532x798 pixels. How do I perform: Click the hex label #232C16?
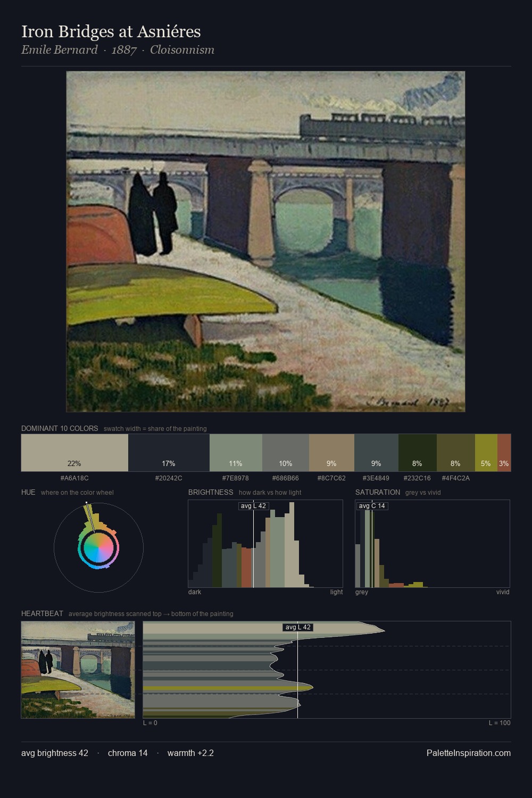[417, 478]
